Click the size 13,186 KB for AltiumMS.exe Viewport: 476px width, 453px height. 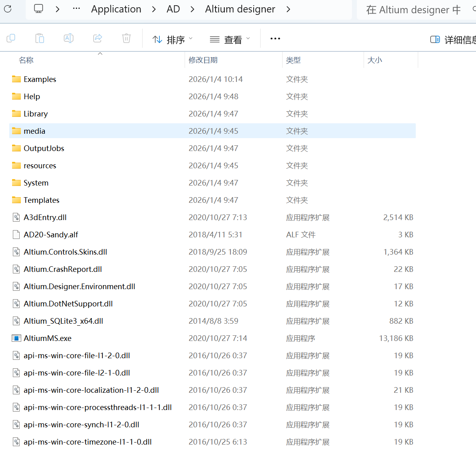[396, 339]
